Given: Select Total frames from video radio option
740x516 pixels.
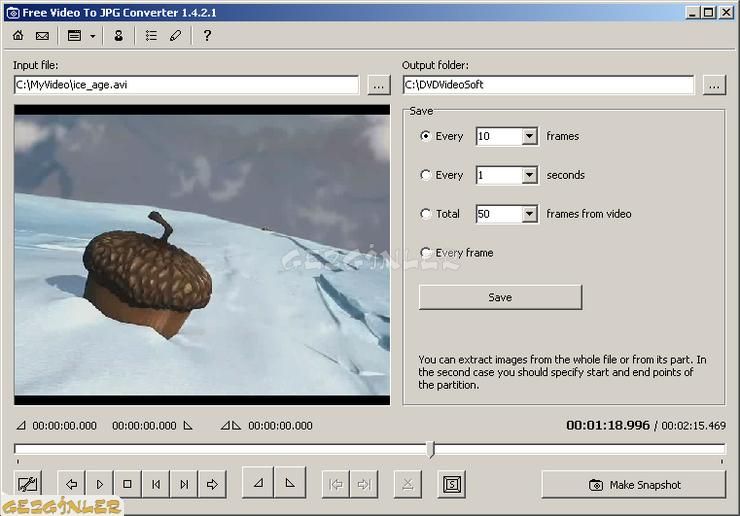Looking at the screenshot, I should pyautogui.click(x=425, y=214).
